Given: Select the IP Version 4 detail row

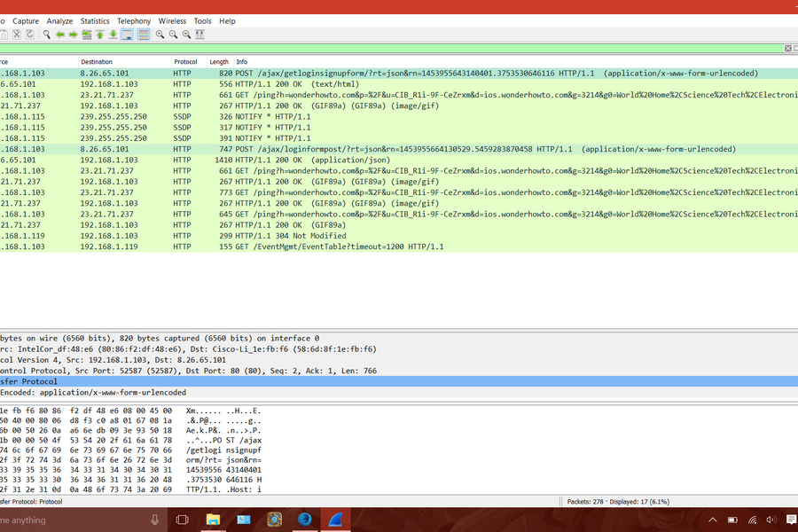Looking at the screenshot, I should (399, 360).
